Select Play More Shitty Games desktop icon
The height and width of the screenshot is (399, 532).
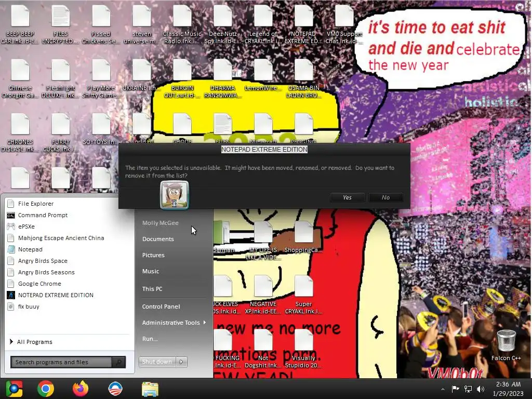[x=101, y=79]
